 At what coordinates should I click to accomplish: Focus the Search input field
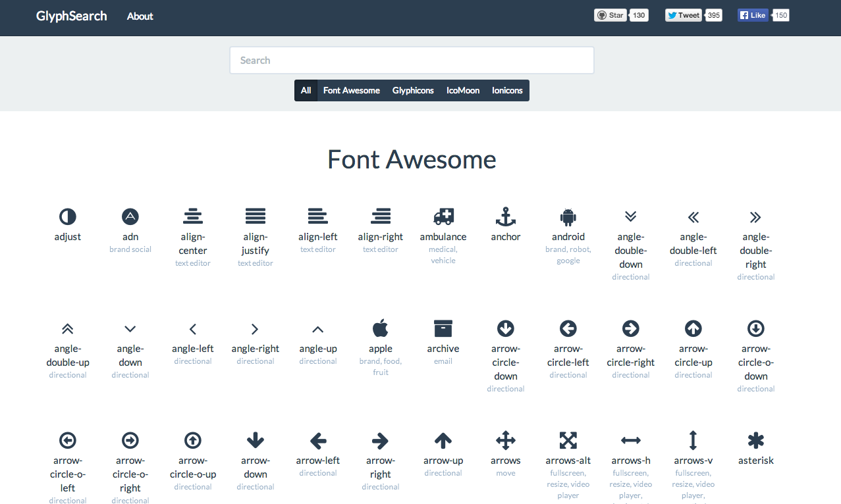point(412,61)
